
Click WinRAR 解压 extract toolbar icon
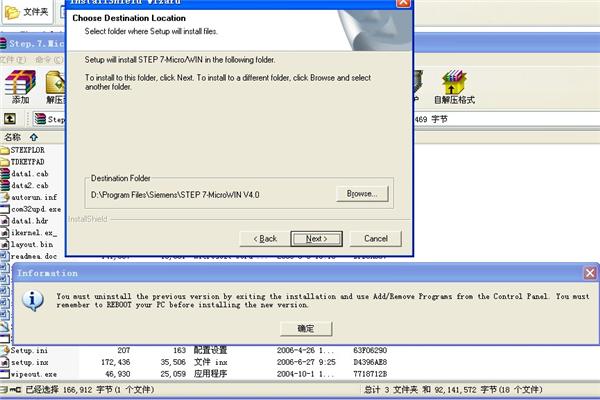pyautogui.click(x=55, y=87)
